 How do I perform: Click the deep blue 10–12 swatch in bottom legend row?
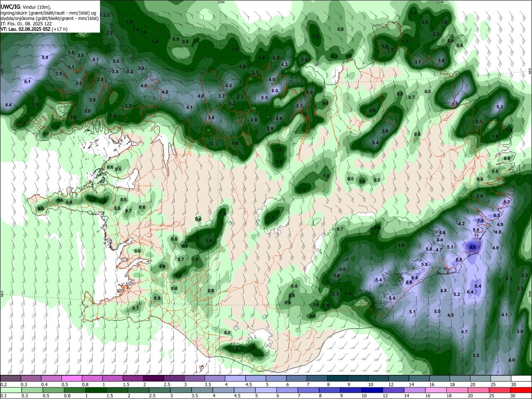pos(372,390)
